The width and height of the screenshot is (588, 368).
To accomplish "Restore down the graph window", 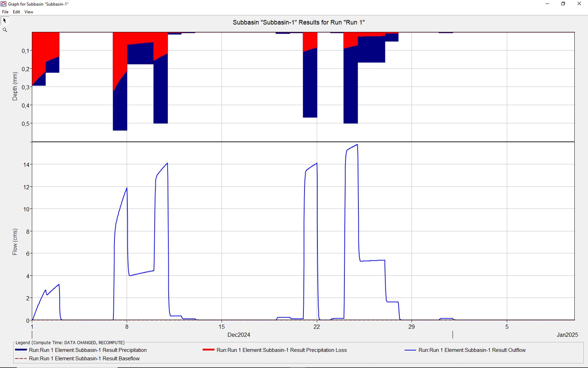I will coord(563,4).
